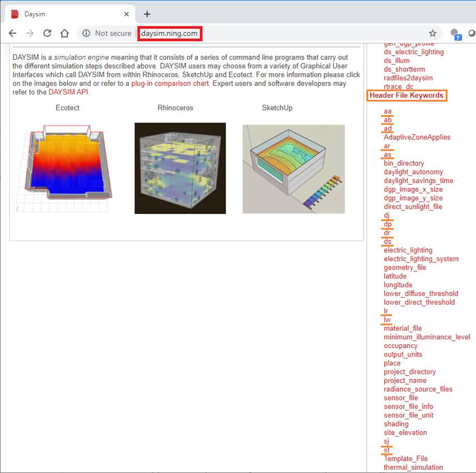This screenshot has width=476, height=473.
Task: Go to the home page icon
Action: 64,33
